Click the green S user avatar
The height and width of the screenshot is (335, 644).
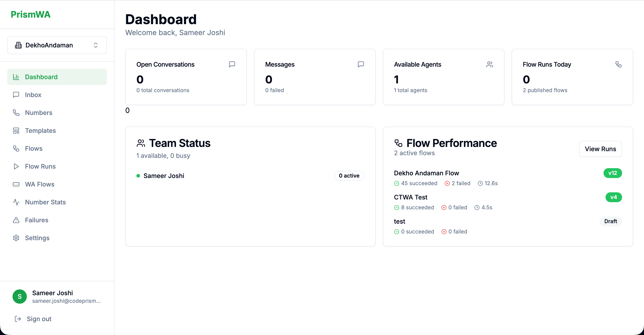click(19, 297)
